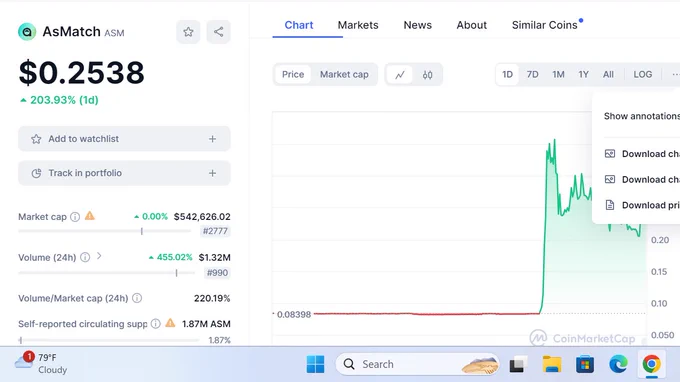Select 1M time range
680x382 pixels.
(559, 75)
